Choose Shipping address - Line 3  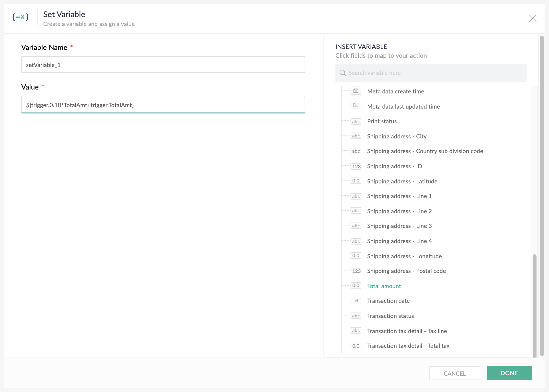[x=399, y=226]
